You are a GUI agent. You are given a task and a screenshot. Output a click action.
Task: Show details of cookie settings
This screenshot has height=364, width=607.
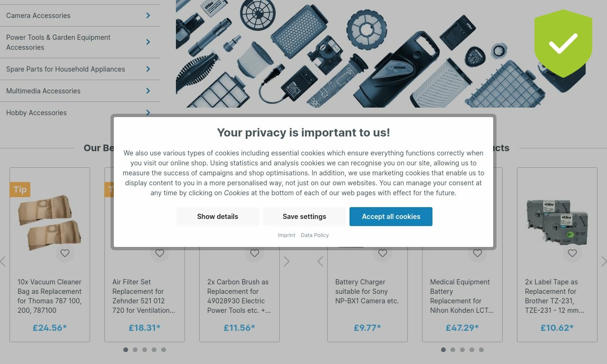pos(218,217)
